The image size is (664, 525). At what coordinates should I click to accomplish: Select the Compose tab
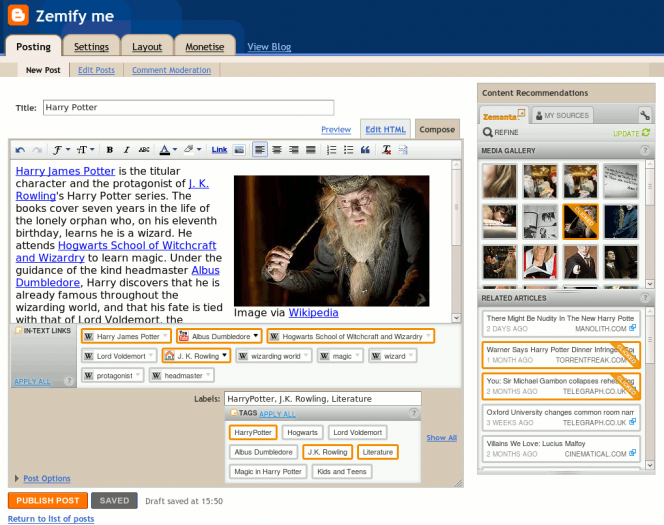[x=437, y=129]
